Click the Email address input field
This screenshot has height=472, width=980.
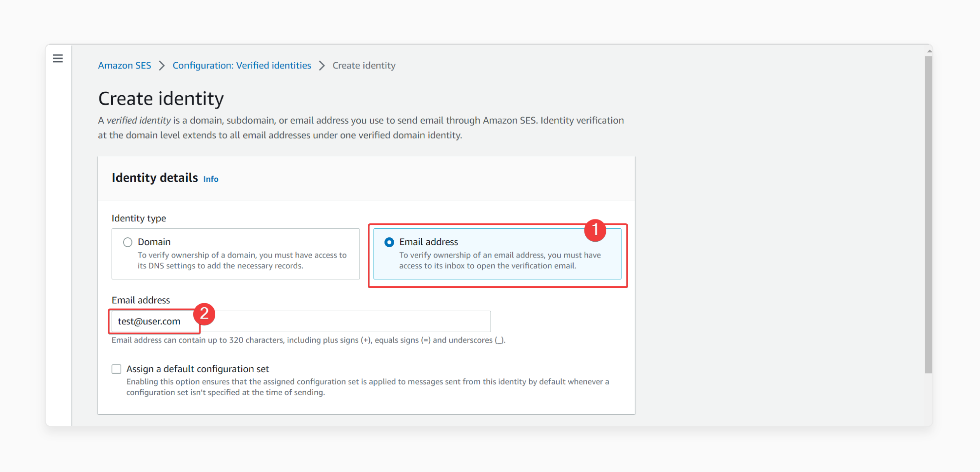point(301,321)
